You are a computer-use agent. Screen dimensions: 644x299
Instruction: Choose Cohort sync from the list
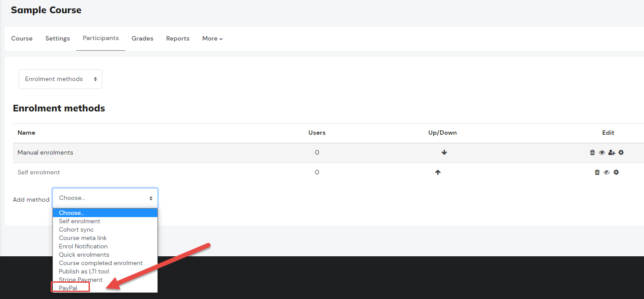coord(105,230)
